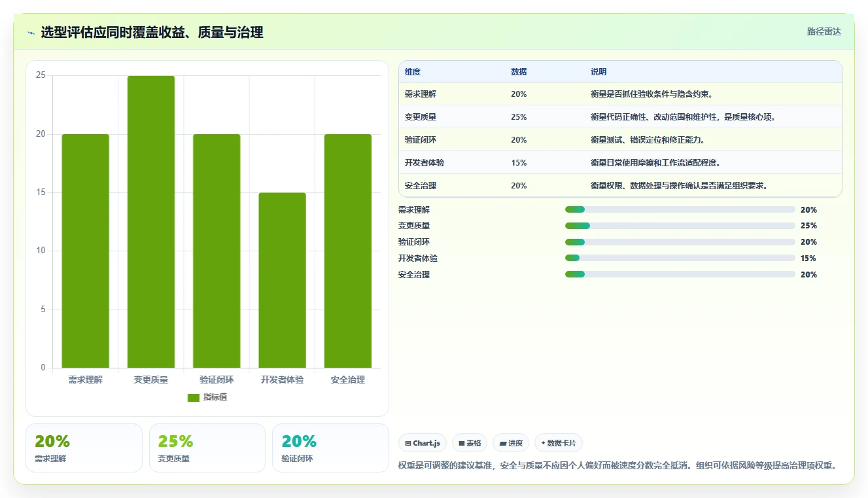
Task: Click the 开发者体验 label under the chart axis
Action: [282, 380]
